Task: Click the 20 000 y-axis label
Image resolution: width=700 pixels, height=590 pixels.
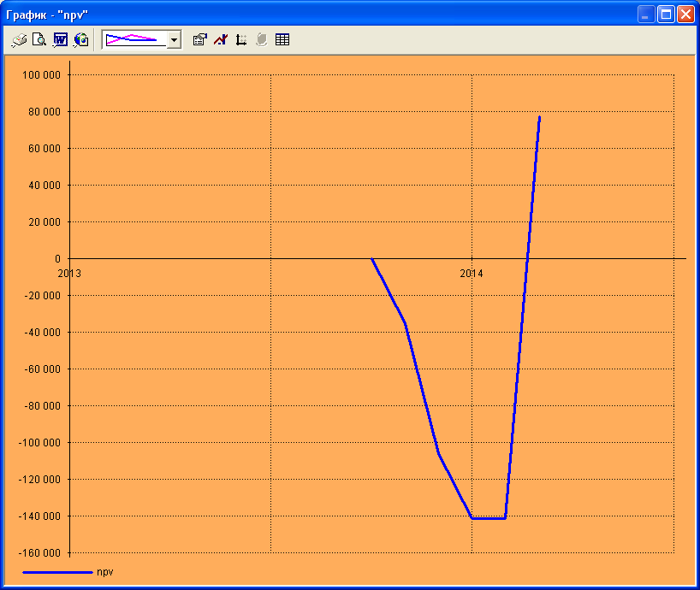Action: 44,222
